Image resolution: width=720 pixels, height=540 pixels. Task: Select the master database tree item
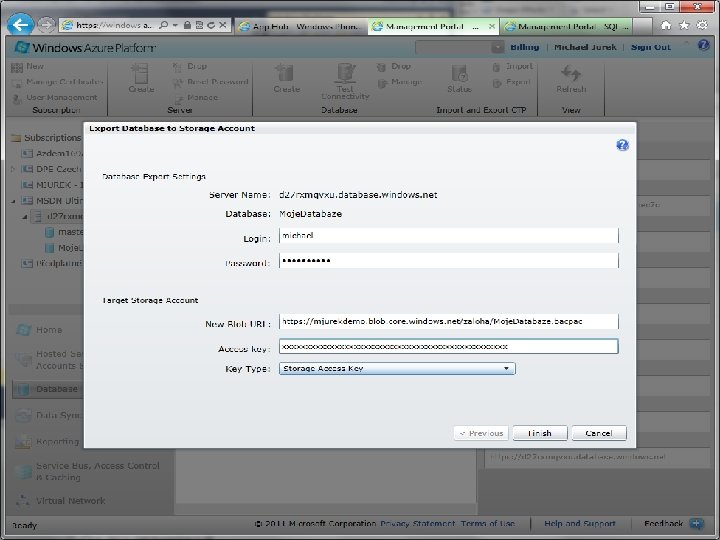[x=64, y=232]
